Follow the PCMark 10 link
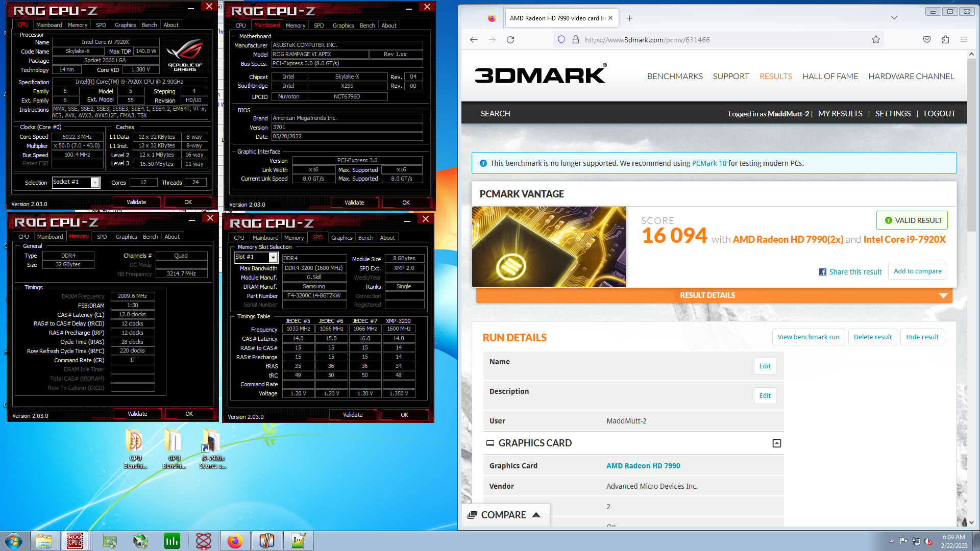The width and height of the screenshot is (980, 551). 709,164
